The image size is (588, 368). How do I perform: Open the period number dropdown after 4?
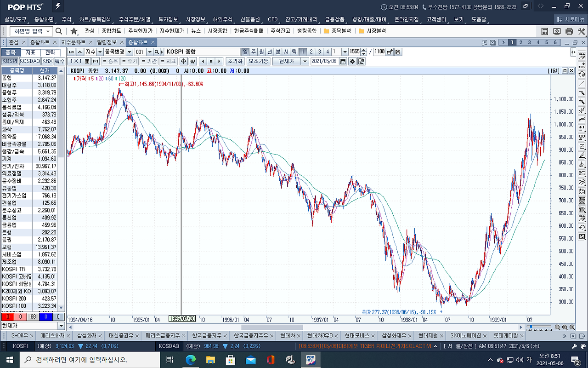tap(344, 52)
